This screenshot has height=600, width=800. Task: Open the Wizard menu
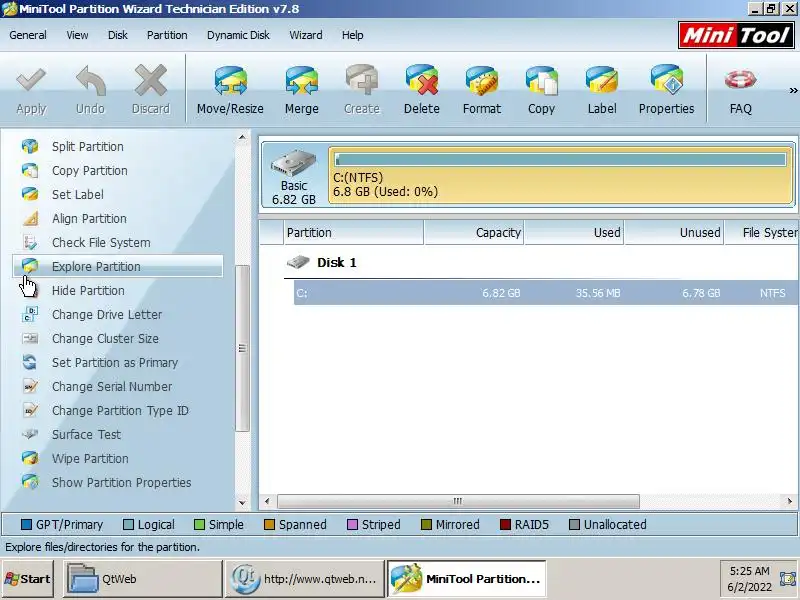point(306,35)
